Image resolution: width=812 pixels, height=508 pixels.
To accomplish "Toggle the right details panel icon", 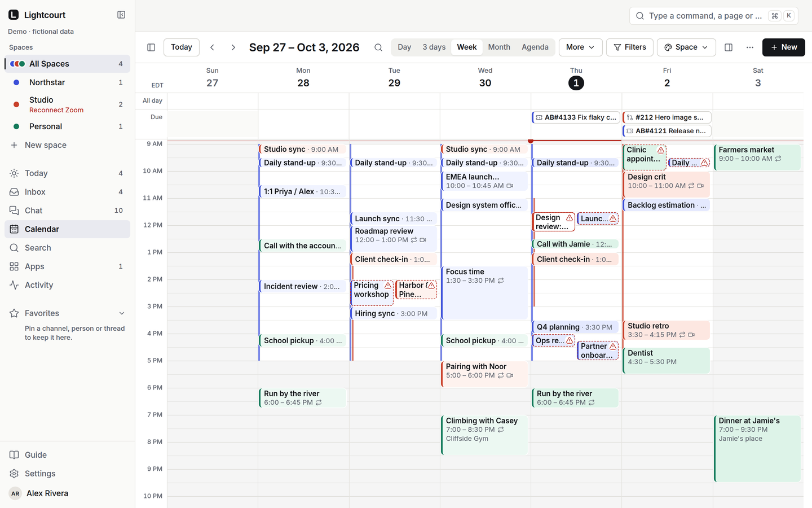I will [x=729, y=47].
